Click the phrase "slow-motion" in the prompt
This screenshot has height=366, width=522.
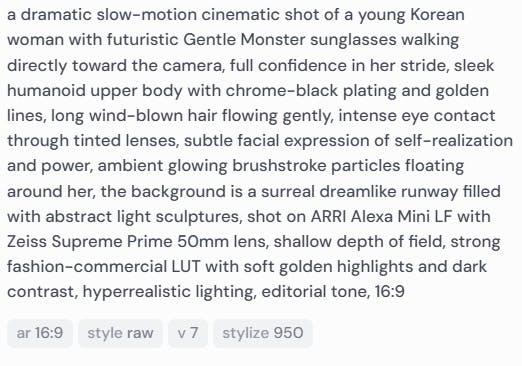click(146, 15)
